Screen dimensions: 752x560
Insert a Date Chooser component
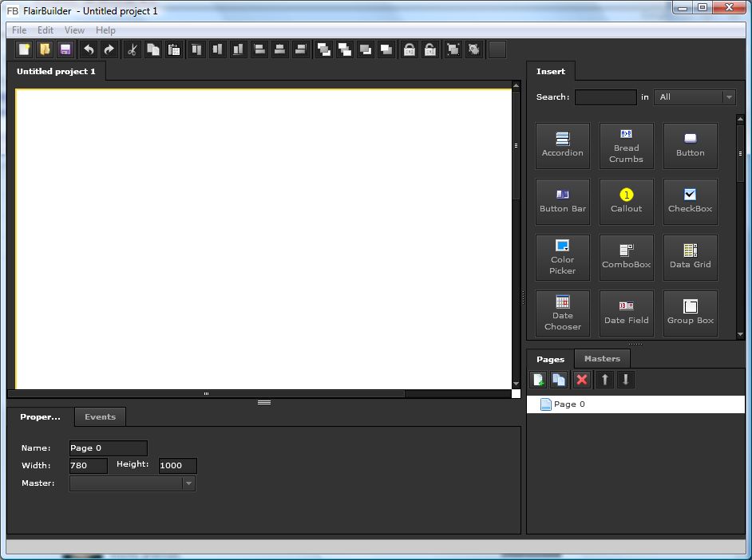tap(563, 314)
